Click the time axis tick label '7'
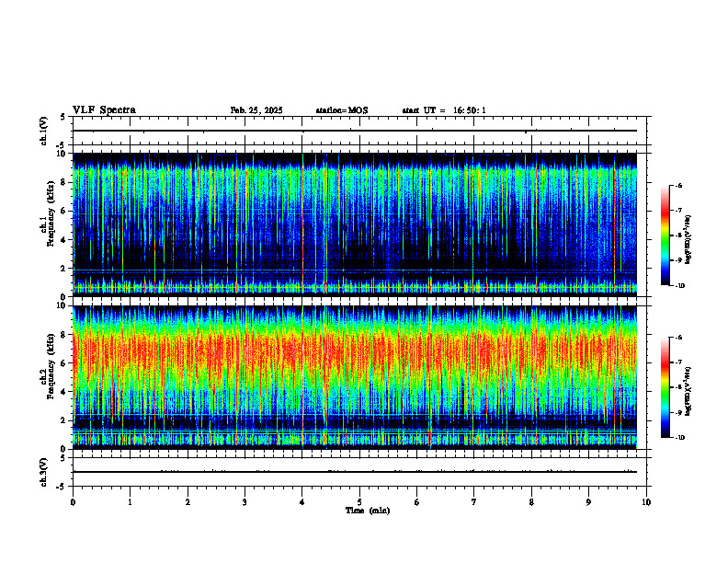Screen dimensions: 728x563 tap(474, 502)
